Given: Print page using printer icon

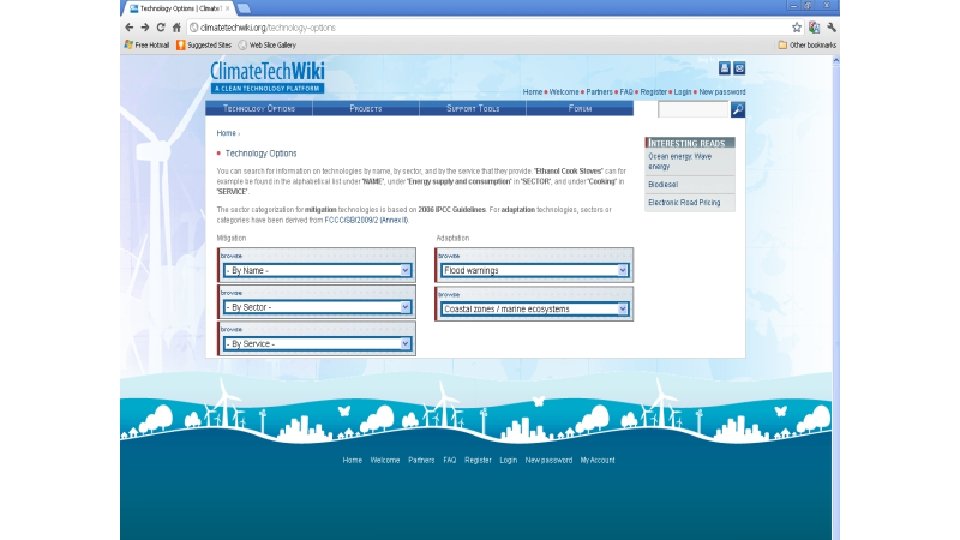Looking at the screenshot, I should coord(724,68).
